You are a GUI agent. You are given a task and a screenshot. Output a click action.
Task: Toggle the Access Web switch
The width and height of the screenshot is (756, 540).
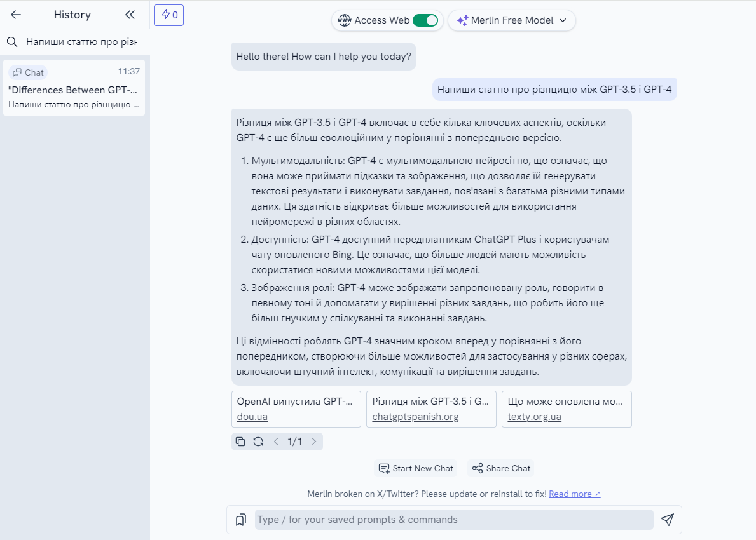click(425, 20)
